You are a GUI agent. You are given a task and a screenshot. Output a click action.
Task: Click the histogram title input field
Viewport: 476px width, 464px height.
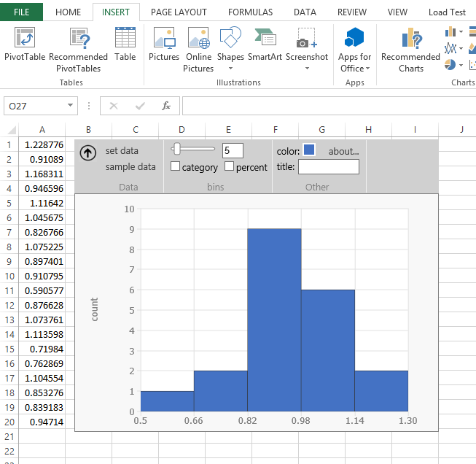pyautogui.click(x=328, y=167)
